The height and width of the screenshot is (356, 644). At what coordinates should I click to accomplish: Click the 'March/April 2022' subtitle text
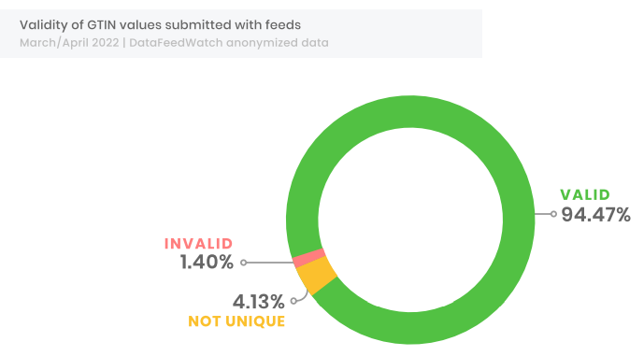[69, 43]
